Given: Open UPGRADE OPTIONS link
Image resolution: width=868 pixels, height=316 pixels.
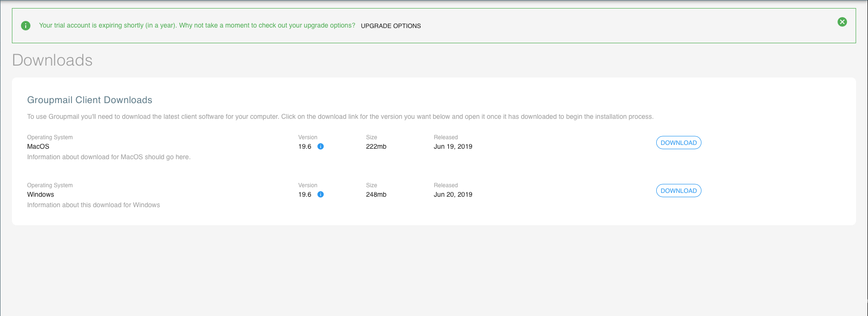Looking at the screenshot, I should 391,26.
